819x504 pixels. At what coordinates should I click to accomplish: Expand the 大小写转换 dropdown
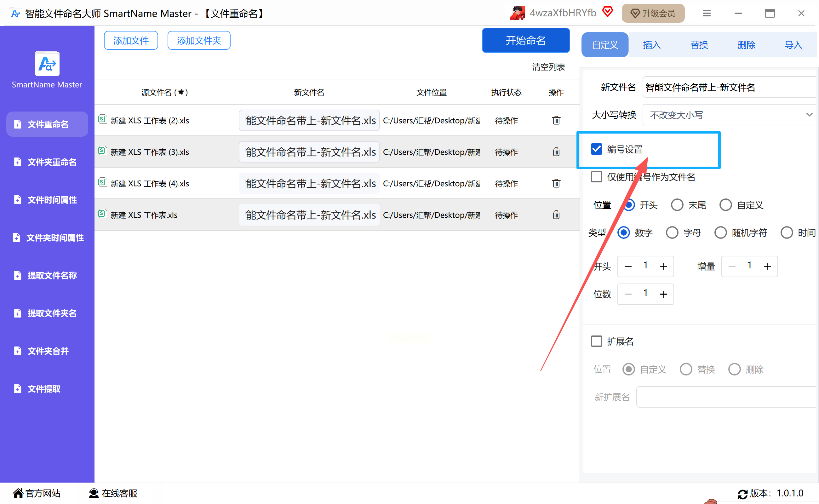click(729, 115)
